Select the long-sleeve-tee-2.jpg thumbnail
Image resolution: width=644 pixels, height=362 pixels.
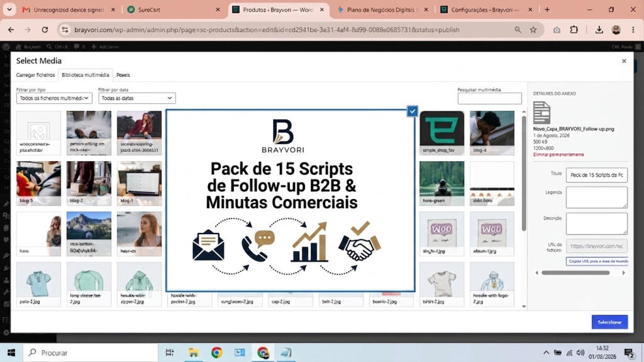89,285
